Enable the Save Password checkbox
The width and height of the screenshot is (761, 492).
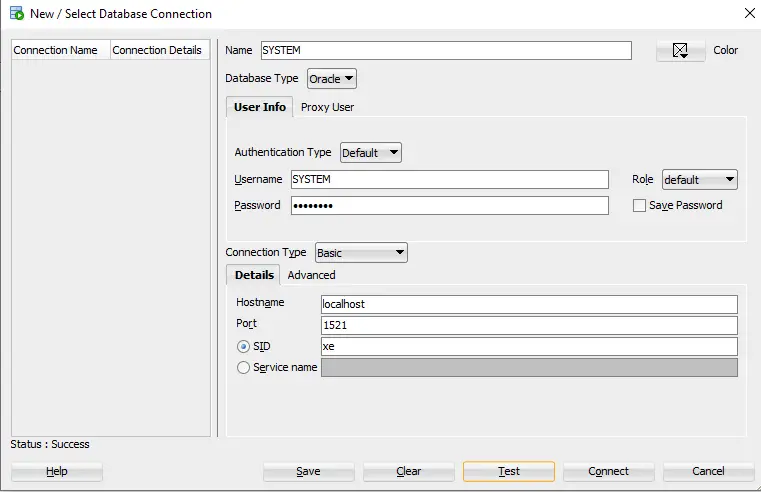pos(639,205)
